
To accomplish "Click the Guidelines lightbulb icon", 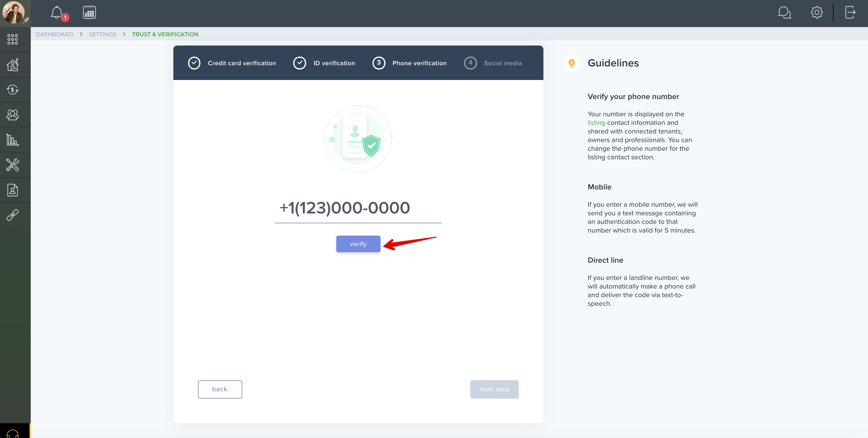I will [x=571, y=63].
